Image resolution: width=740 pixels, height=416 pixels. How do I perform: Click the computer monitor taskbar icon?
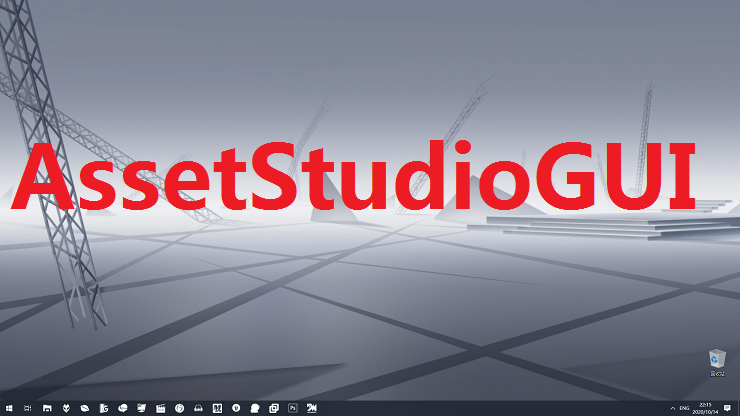[x=142, y=408]
